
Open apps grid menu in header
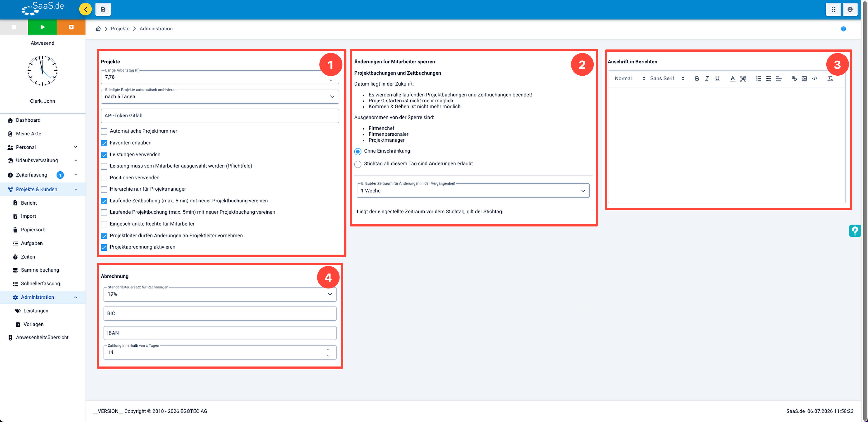point(833,10)
